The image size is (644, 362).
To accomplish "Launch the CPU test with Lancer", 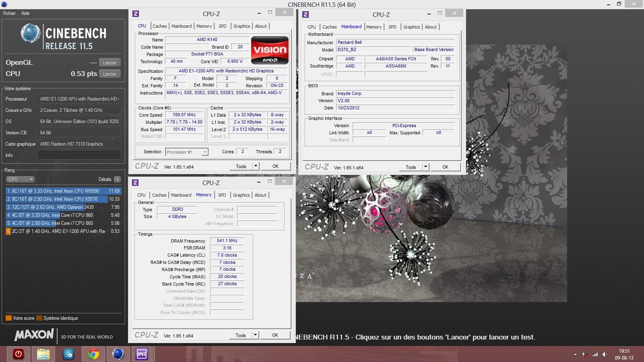I will click(x=109, y=74).
